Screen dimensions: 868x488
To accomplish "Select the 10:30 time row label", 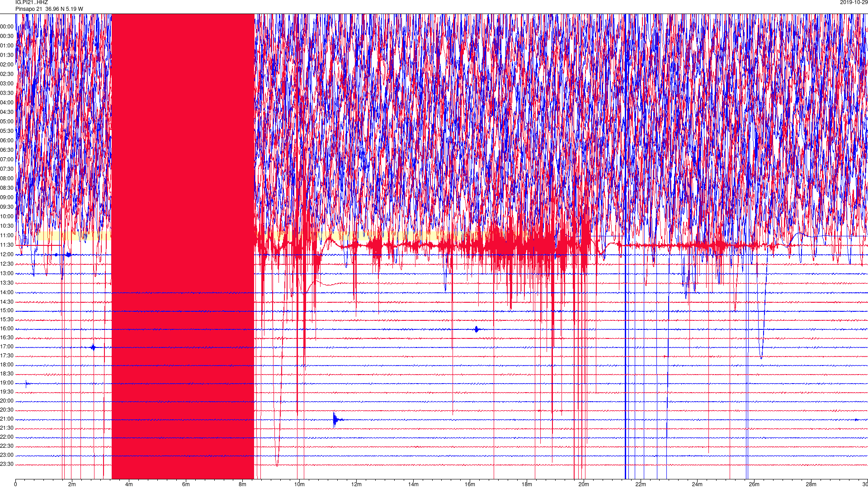I will pyautogui.click(x=7, y=226).
